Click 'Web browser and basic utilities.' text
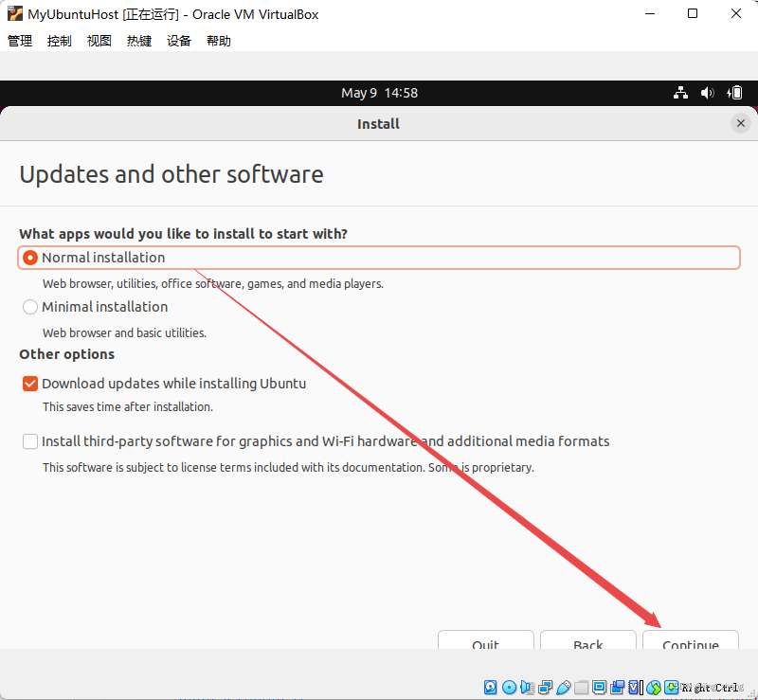This screenshot has width=758, height=700. (x=124, y=333)
